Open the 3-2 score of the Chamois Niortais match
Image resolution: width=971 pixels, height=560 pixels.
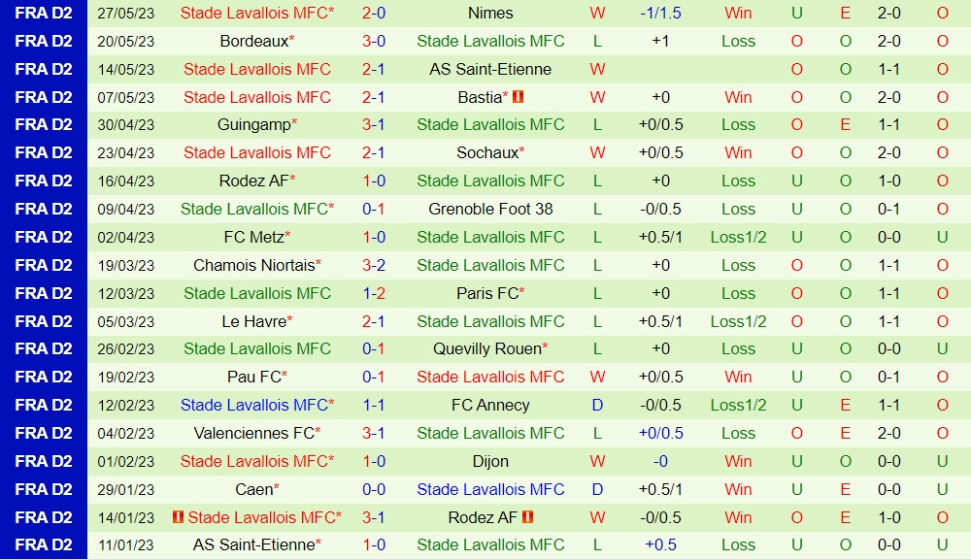pyautogui.click(x=374, y=265)
